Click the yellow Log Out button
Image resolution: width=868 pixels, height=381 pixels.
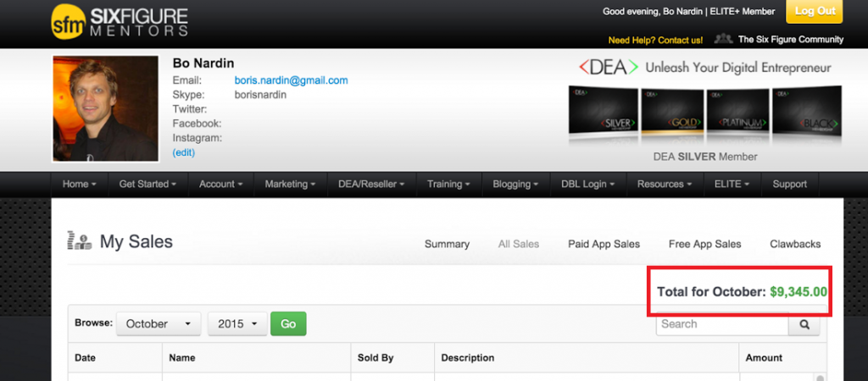[x=815, y=12]
